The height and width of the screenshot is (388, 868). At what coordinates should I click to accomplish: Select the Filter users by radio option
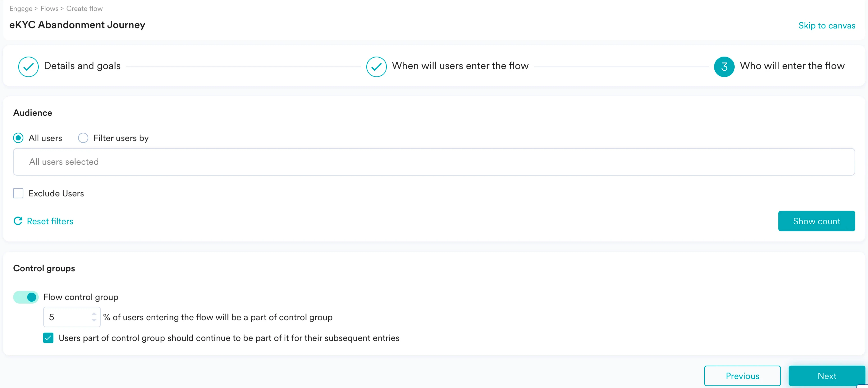(83, 138)
